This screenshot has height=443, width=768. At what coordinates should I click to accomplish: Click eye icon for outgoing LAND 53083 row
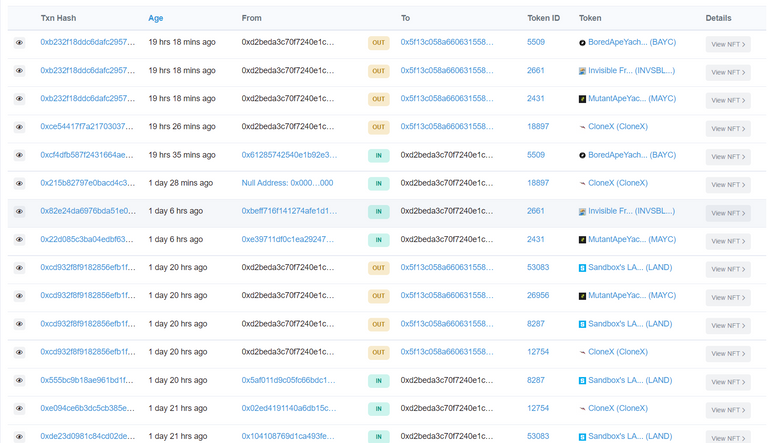coord(19,268)
